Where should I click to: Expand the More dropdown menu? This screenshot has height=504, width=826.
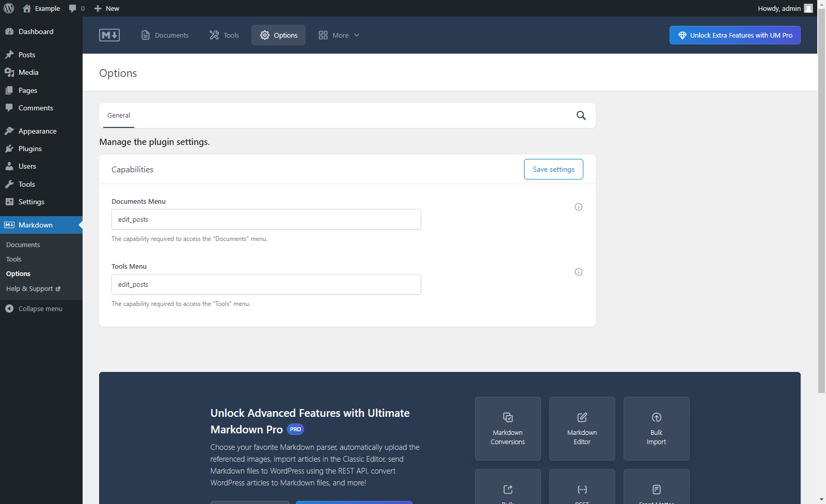pos(339,35)
